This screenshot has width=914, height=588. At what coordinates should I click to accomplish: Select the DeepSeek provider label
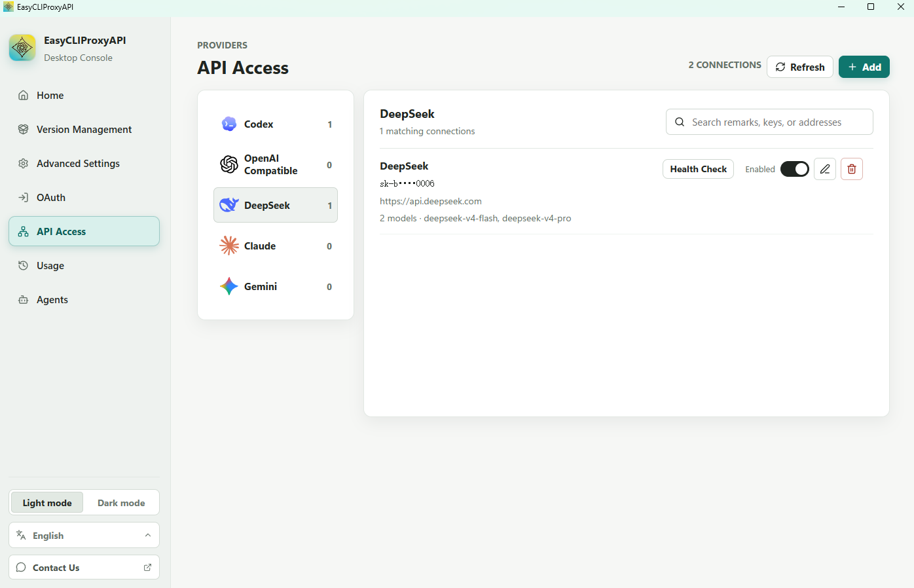[267, 206]
